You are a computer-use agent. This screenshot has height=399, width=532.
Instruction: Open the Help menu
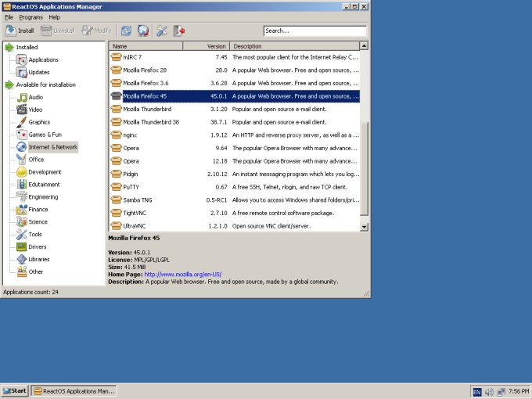[x=54, y=17]
